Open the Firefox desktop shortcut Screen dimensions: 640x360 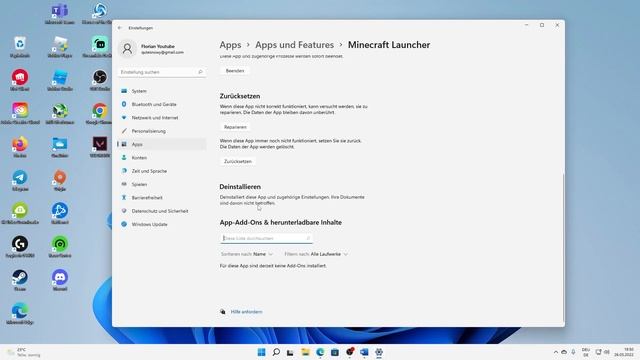pyautogui.click(x=20, y=147)
